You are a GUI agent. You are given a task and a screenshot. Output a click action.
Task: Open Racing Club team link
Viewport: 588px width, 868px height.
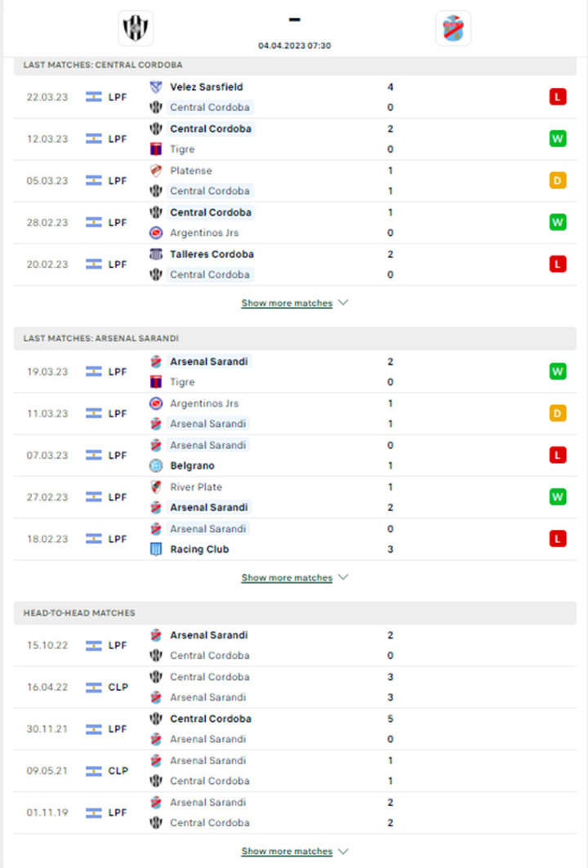pos(199,550)
